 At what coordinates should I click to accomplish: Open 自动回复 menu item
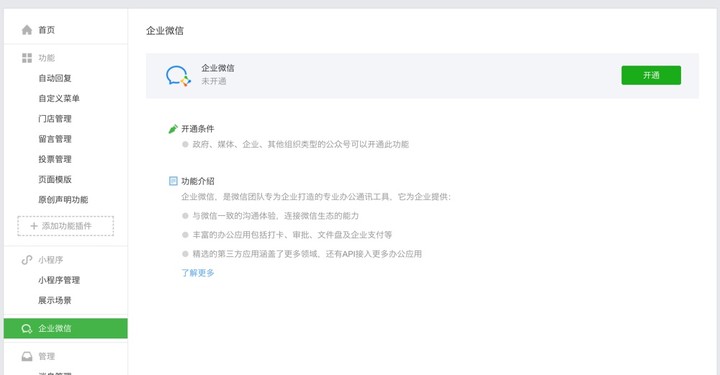coord(55,78)
